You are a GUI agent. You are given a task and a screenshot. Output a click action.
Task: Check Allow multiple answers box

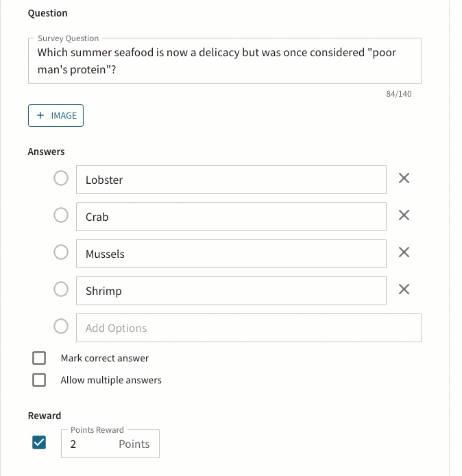point(39,380)
